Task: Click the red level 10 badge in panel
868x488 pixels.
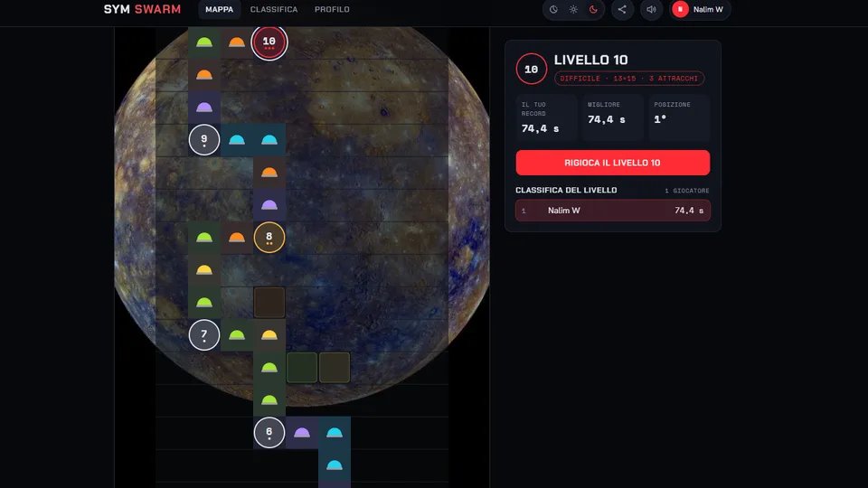Action: [532, 70]
